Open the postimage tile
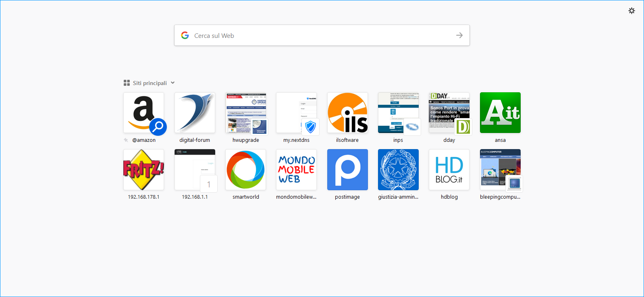Viewport: 644px width, 297px height. (x=347, y=170)
